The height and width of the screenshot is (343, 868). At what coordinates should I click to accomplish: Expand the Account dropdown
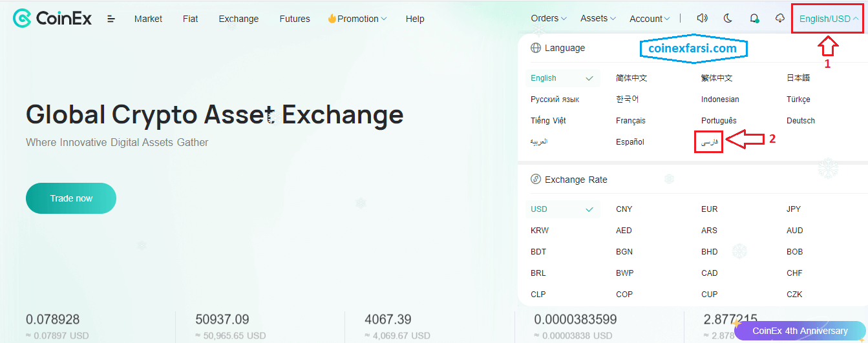point(650,19)
